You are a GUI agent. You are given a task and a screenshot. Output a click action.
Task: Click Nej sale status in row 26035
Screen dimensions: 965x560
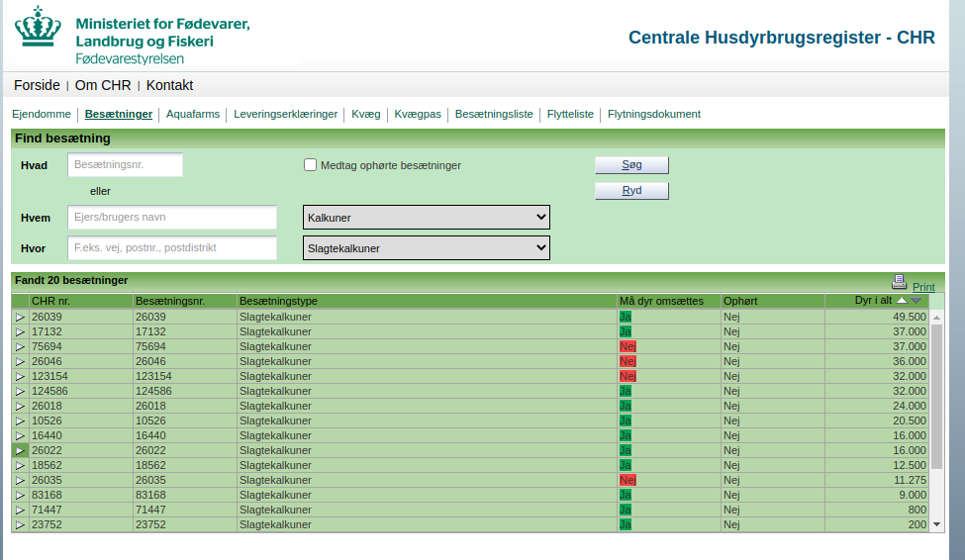pos(627,480)
